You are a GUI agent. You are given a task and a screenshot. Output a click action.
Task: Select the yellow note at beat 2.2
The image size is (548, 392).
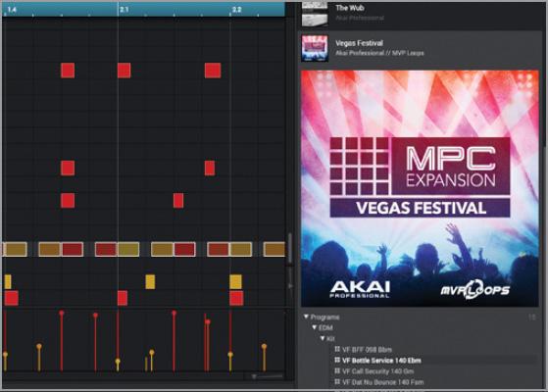(x=235, y=281)
